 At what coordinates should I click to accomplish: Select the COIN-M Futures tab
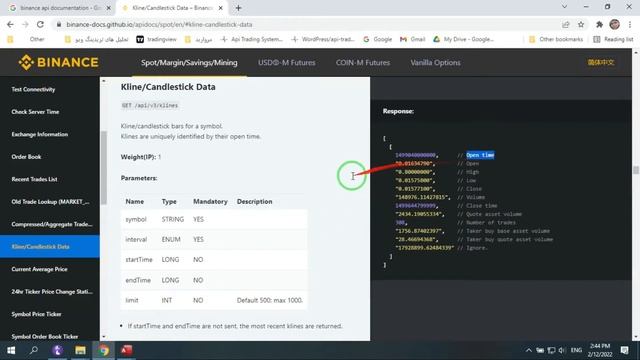pos(363,62)
